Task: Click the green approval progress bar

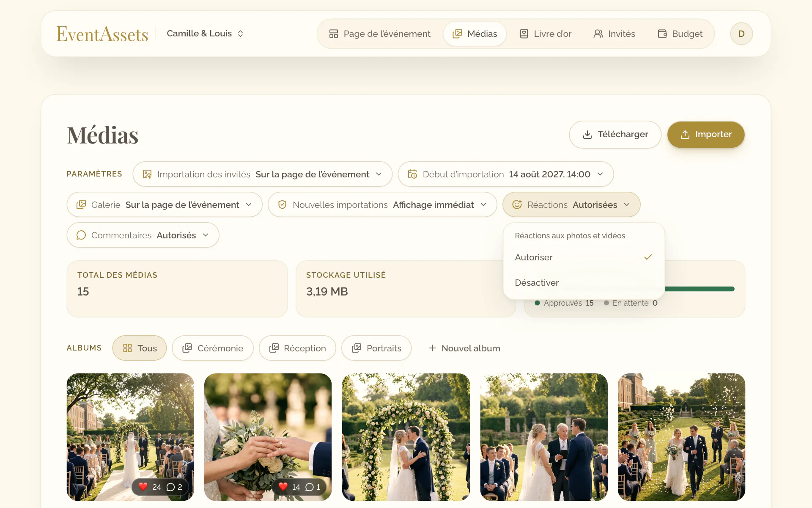Action: coord(700,289)
